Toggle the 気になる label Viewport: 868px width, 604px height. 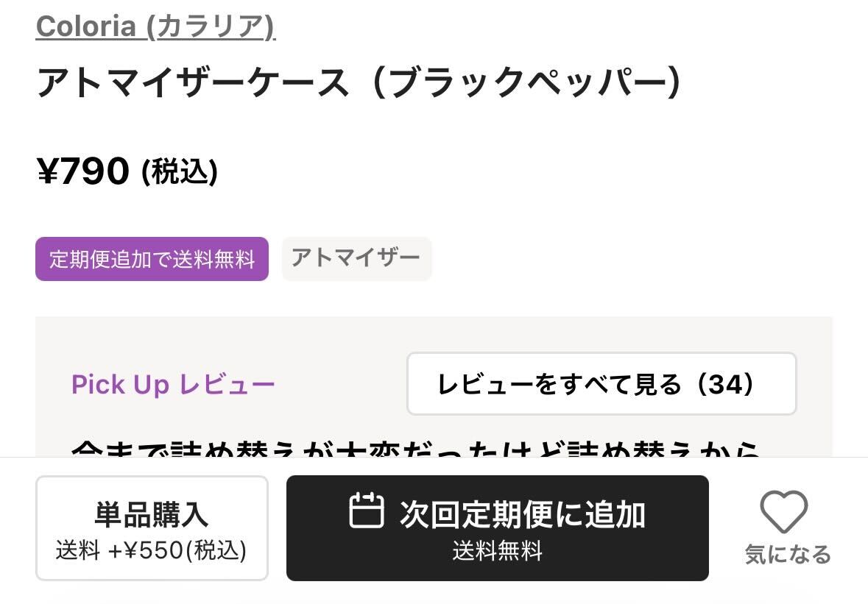coord(787,554)
